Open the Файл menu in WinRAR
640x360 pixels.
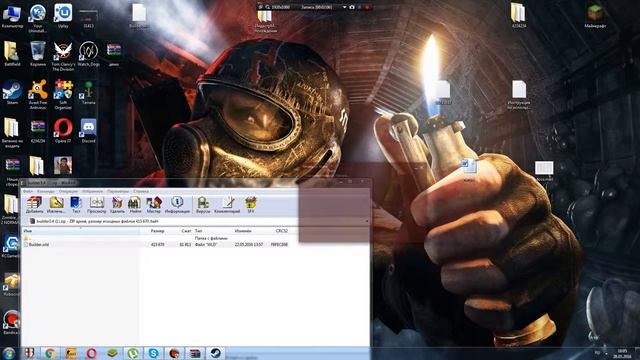[27, 191]
